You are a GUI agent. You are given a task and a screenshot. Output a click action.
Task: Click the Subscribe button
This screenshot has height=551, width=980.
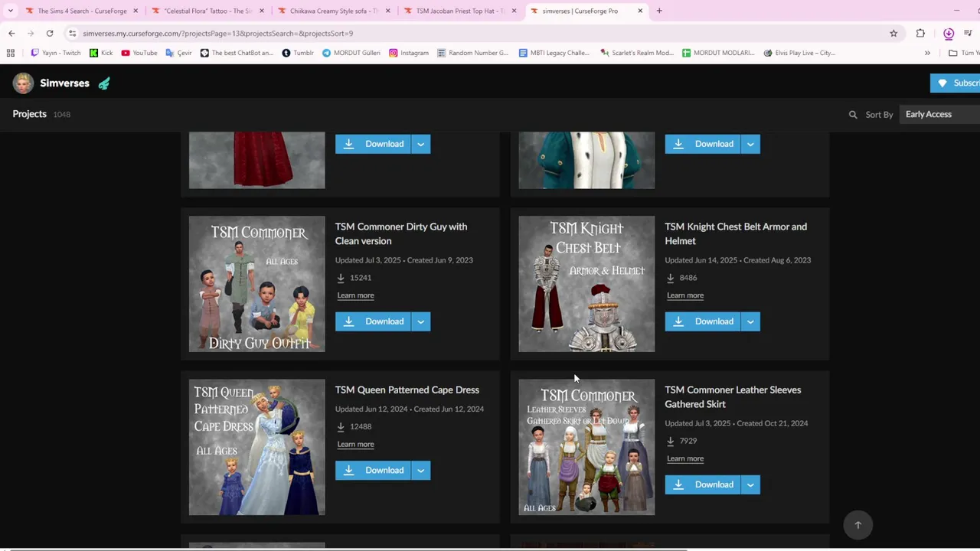(x=955, y=83)
